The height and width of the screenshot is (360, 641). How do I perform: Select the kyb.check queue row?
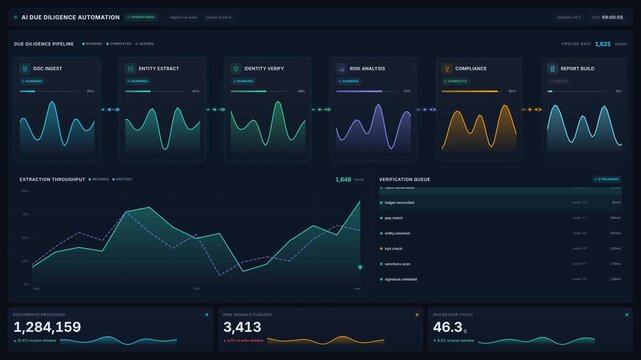tap(500, 248)
